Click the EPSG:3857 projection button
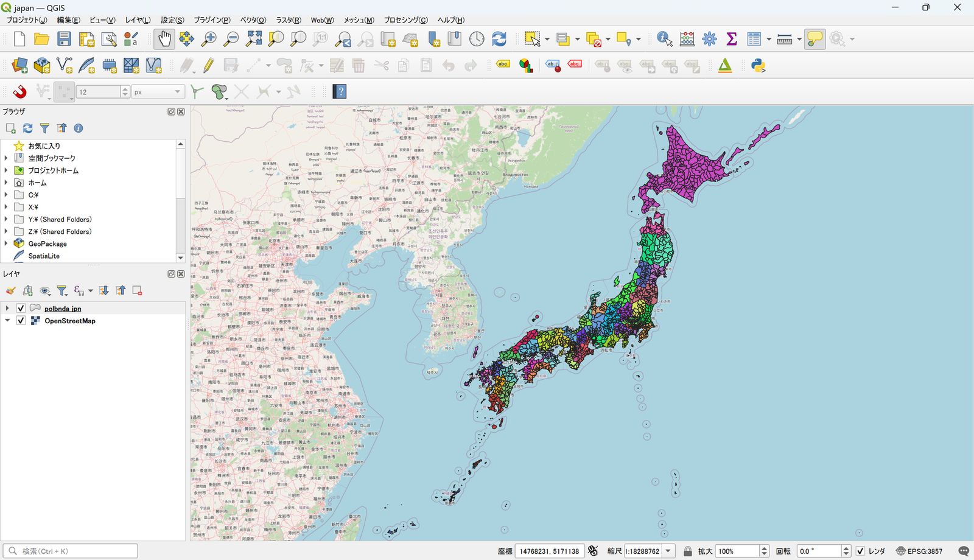The image size is (974, 560). pos(919,551)
